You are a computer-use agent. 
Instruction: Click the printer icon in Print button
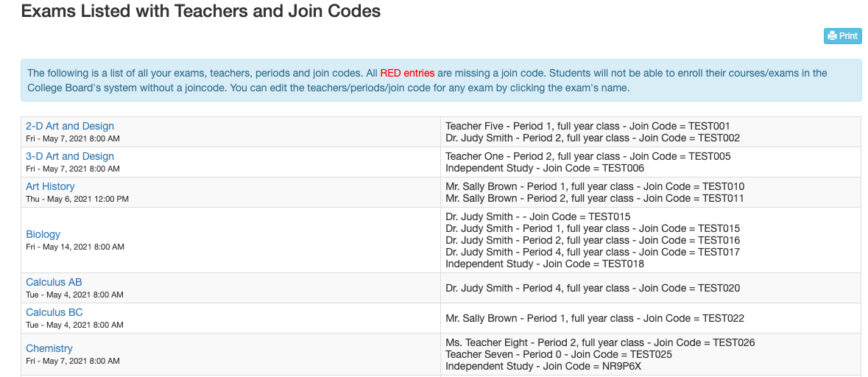tap(832, 36)
